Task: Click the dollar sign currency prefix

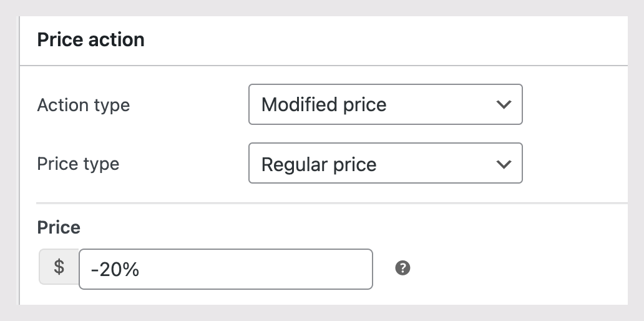Action: point(59,267)
